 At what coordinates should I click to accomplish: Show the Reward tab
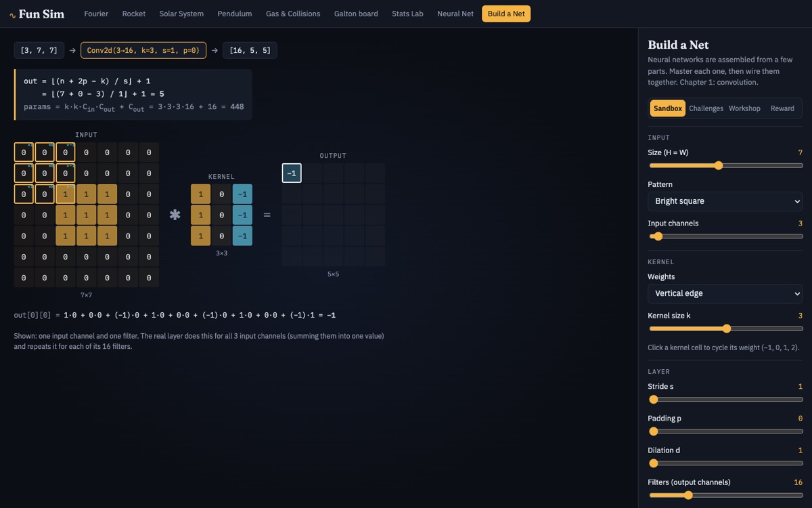click(782, 108)
